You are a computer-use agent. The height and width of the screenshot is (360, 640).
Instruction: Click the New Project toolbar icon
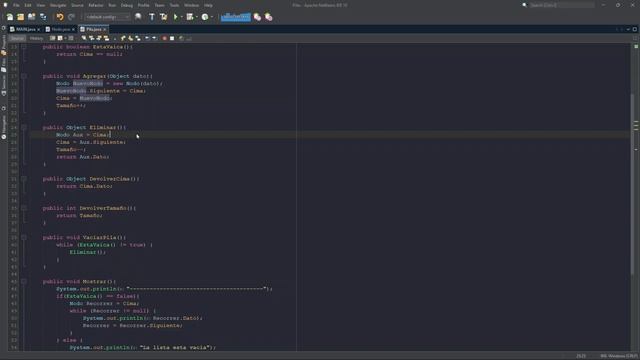pos(20,17)
